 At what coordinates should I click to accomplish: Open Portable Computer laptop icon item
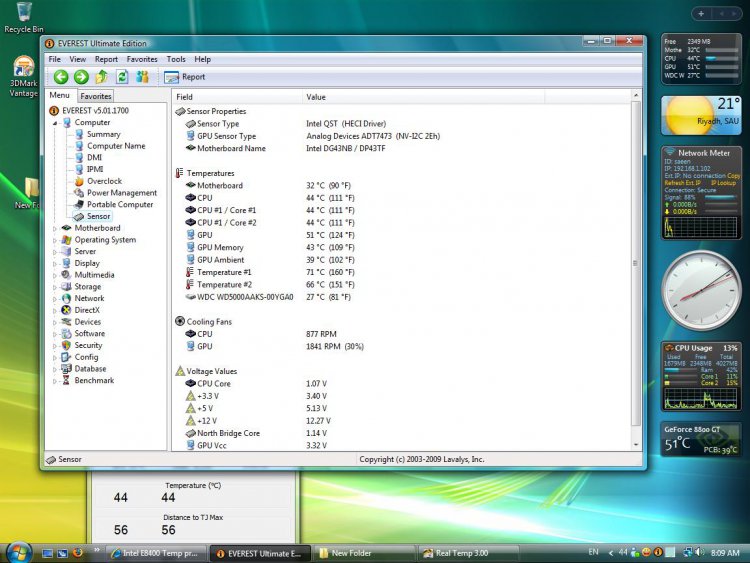[79, 204]
